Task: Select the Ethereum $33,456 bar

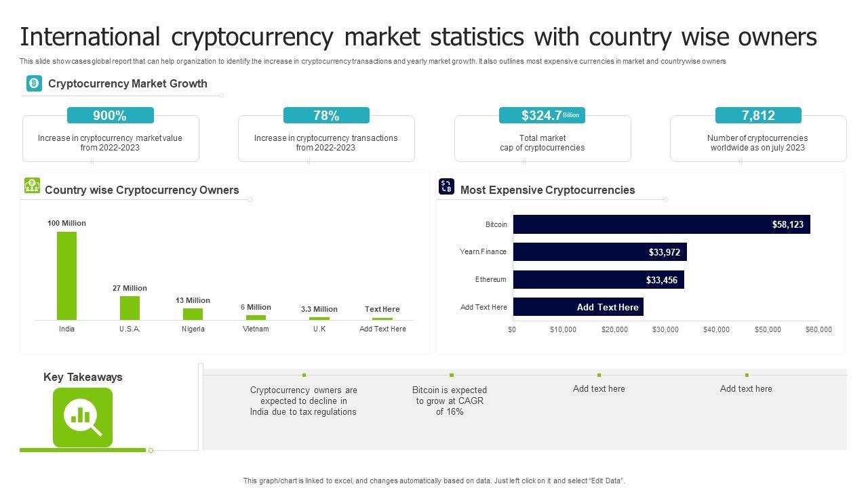Action: pos(598,280)
